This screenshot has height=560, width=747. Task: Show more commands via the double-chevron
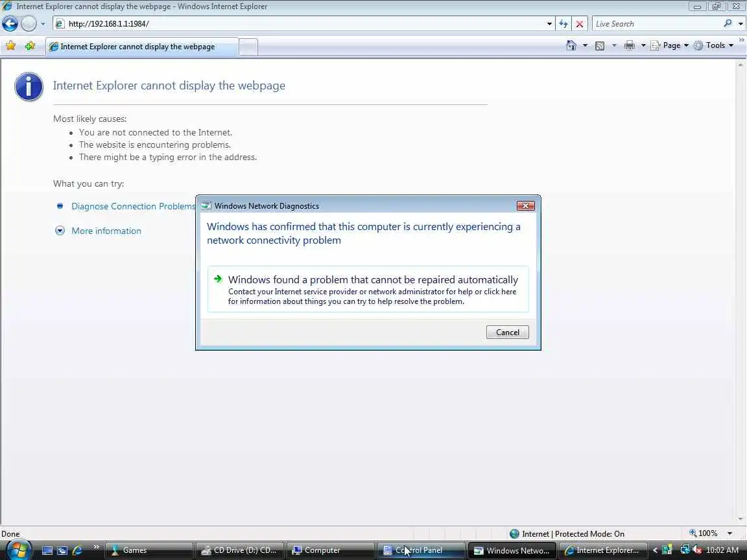tap(742, 40)
